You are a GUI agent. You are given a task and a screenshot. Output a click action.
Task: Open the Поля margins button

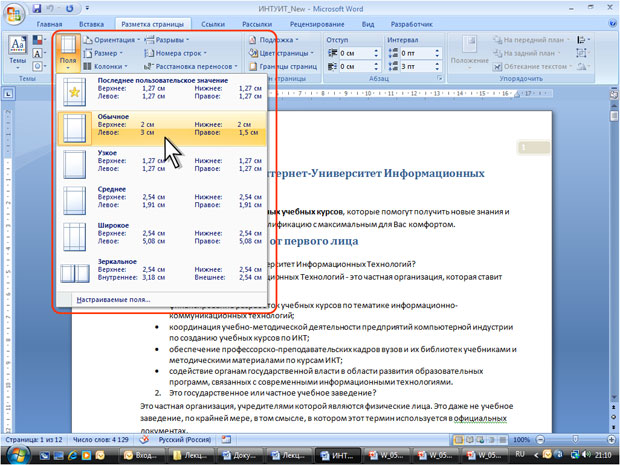[x=68, y=53]
